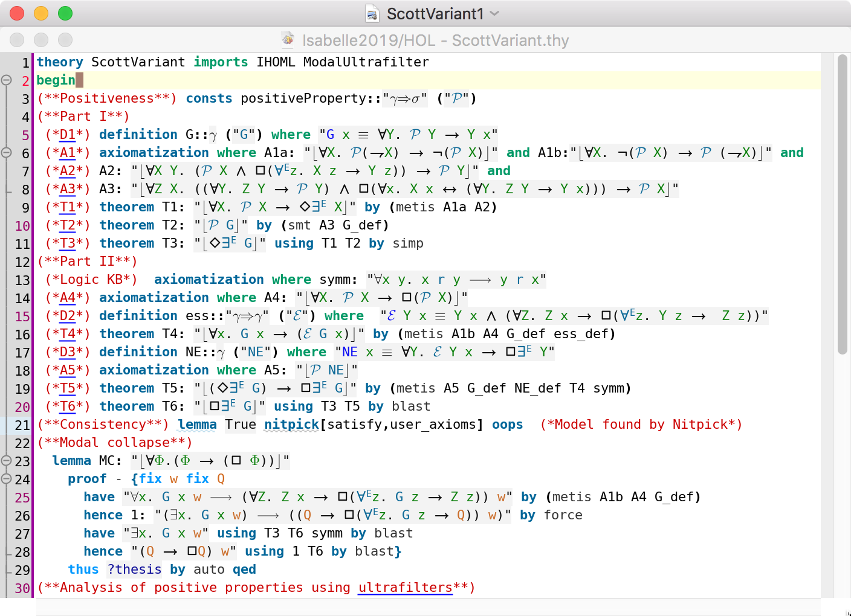851x616 pixels.
Task: Click line number 21 in the gutter
Action: click(x=22, y=425)
